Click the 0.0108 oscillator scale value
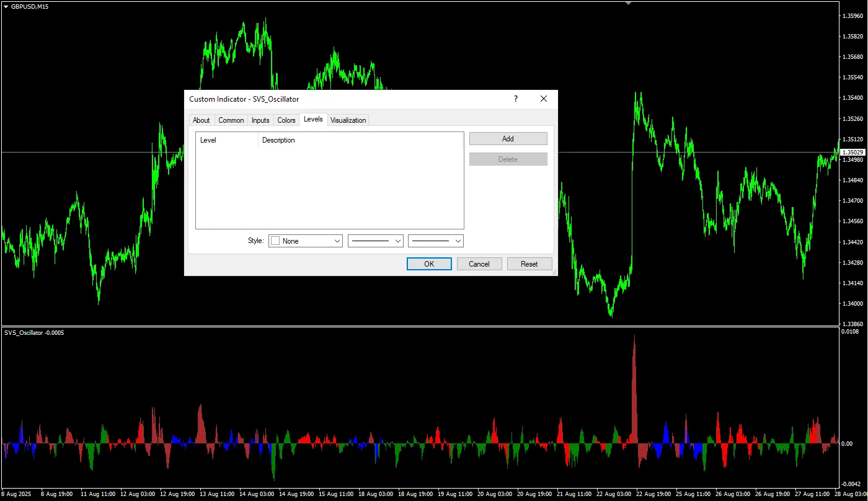 [x=850, y=332]
